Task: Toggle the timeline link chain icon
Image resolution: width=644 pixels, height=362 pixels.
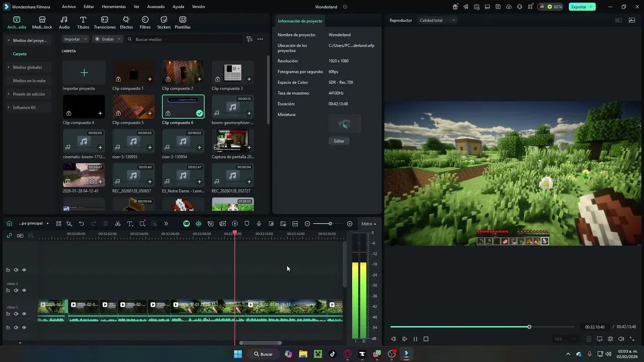Action: 9,236
